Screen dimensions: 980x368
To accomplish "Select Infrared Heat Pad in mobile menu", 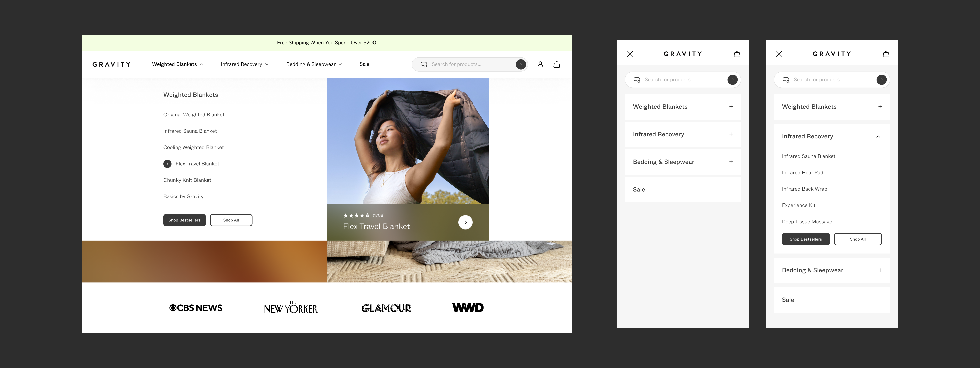I will coord(802,173).
